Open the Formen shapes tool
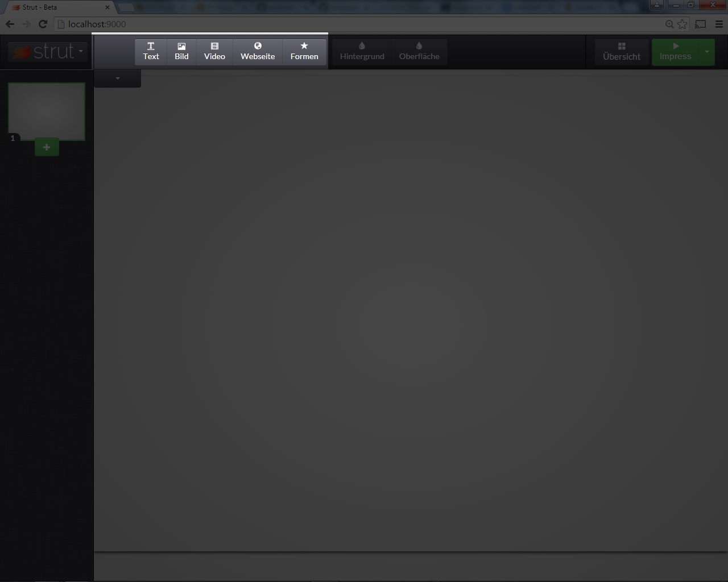The height and width of the screenshot is (582, 728). [304, 51]
